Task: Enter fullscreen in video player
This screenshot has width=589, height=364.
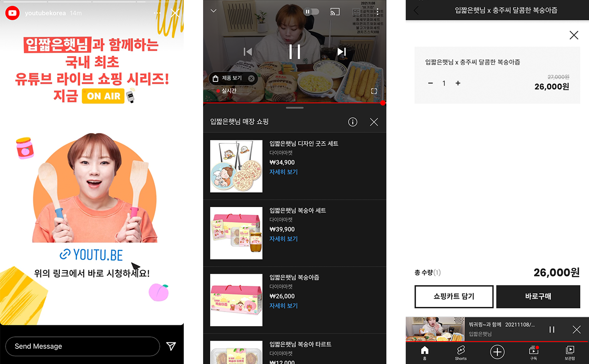Action: pyautogui.click(x=374, y=91)
